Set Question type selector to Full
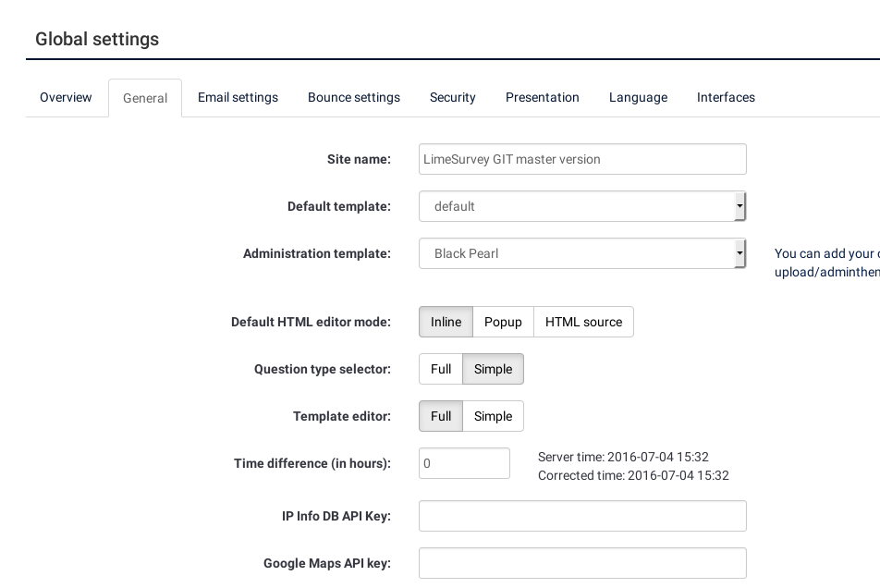Screen dimensions: 880x588 (x=441, y=369)
